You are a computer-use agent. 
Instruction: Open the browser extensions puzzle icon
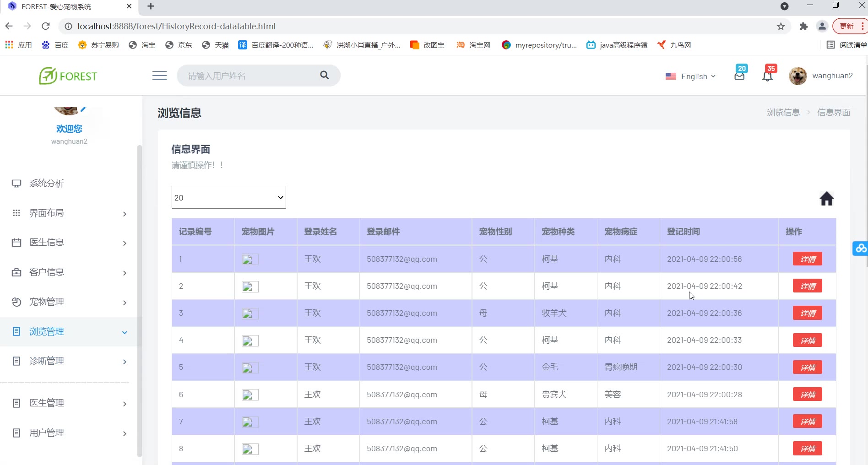(803, 27)
